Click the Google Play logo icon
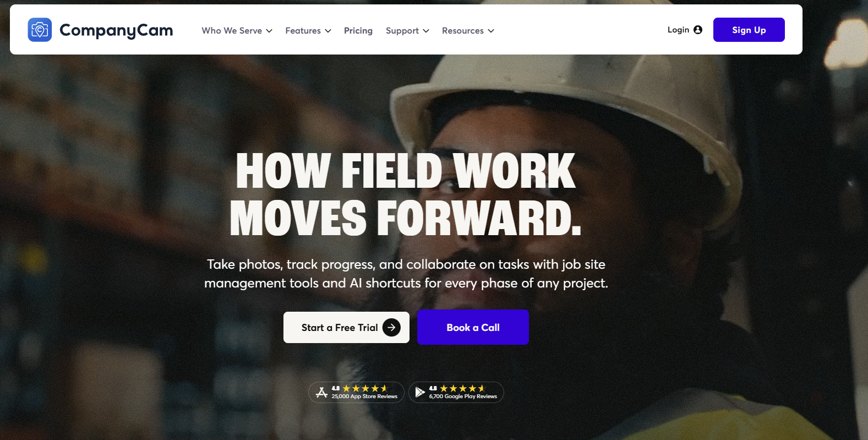The height and width of the screenshot is (440, 868). 420,392
